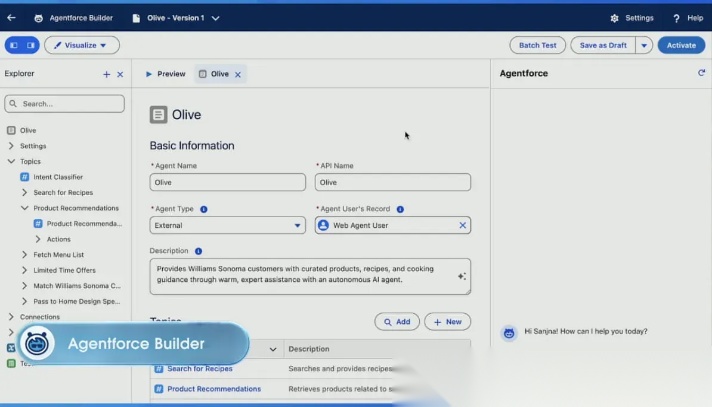Expand Pass to Home Design Spe... node
712x407 pixels.
tap(25, 301)
